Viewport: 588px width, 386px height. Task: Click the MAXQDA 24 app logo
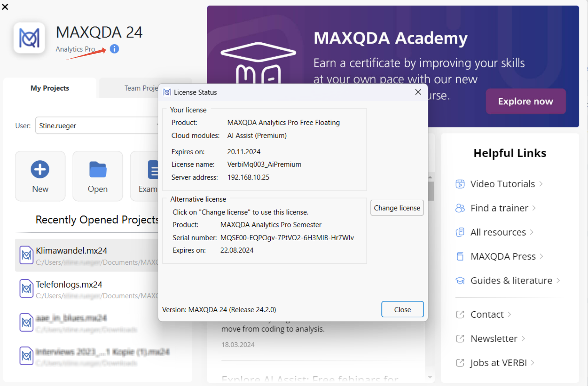click(29, 38)
